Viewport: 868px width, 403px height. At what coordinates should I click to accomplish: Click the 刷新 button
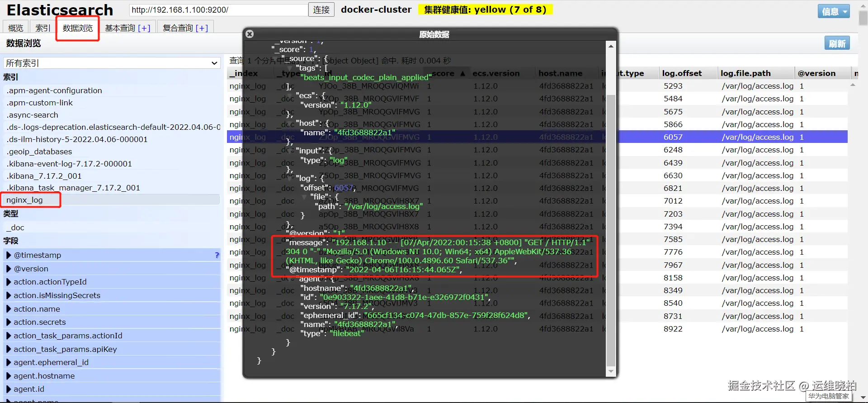click(837, 43)
